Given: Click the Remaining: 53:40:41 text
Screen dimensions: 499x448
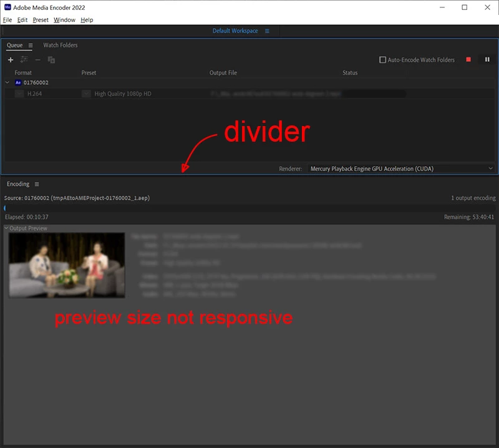Looking at the screenshot, I should (x=469, y=217).
